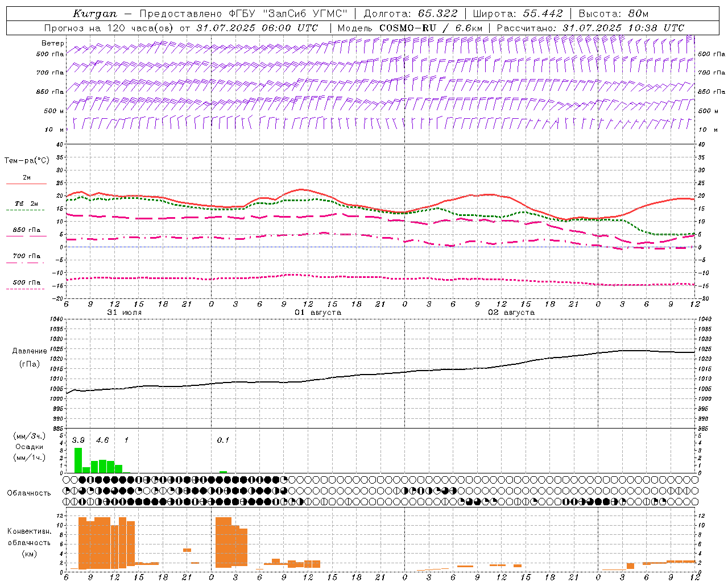Click the dotted "500 гПа" entry in the temperature legend
Screen dimensions: 728x582
(x=26, y=282)
